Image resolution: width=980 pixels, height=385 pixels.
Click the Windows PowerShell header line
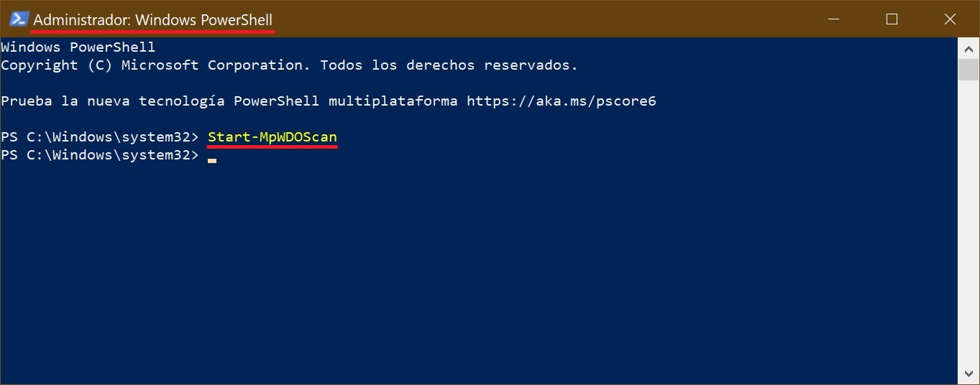[78, 47]
